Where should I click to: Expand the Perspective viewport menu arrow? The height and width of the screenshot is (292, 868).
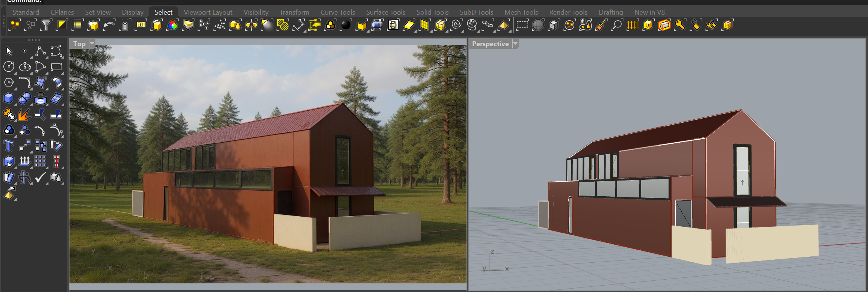click(x=515, y=44)
